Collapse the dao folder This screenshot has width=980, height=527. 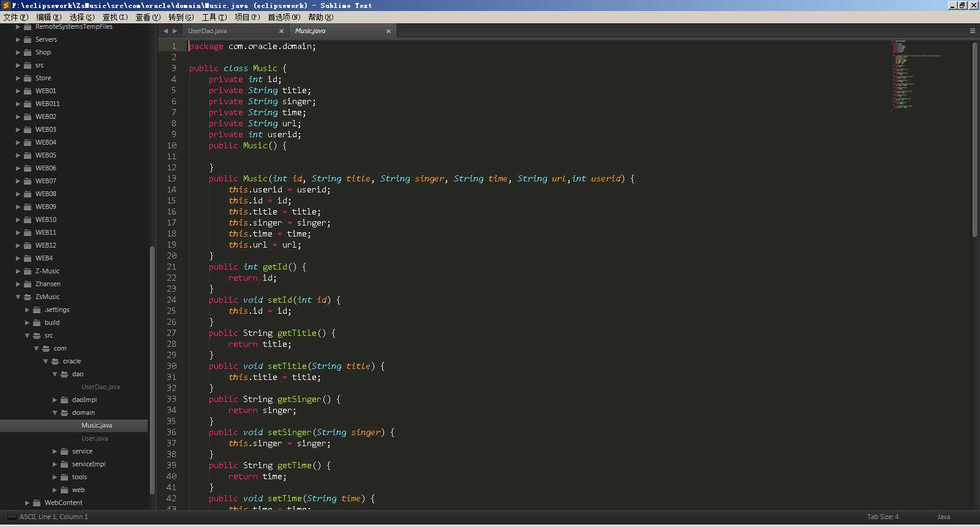[55, 374]
